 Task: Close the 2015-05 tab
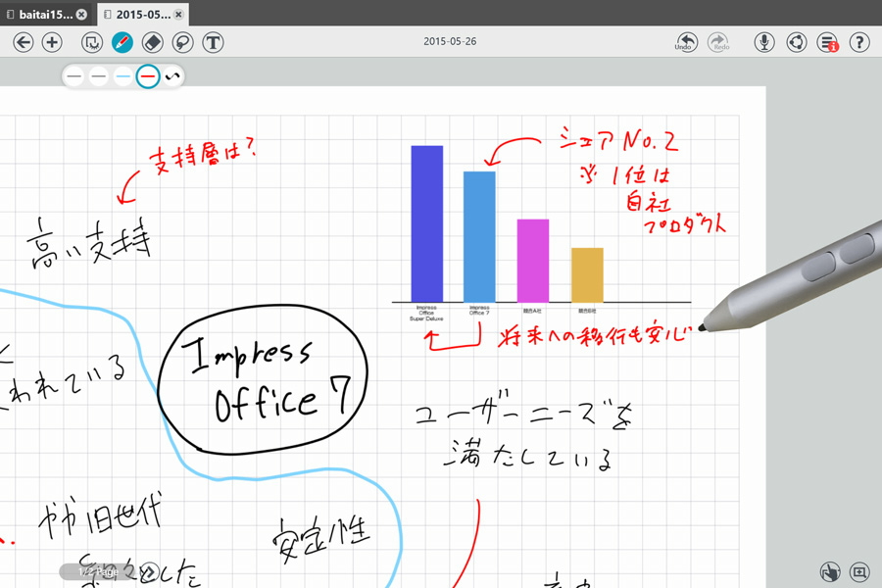(178, 15)
